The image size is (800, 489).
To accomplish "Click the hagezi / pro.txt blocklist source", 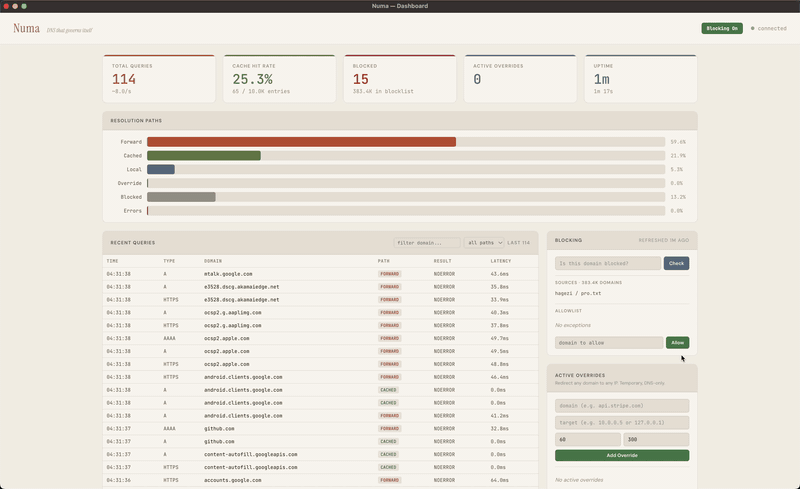I will pos(578,294).
